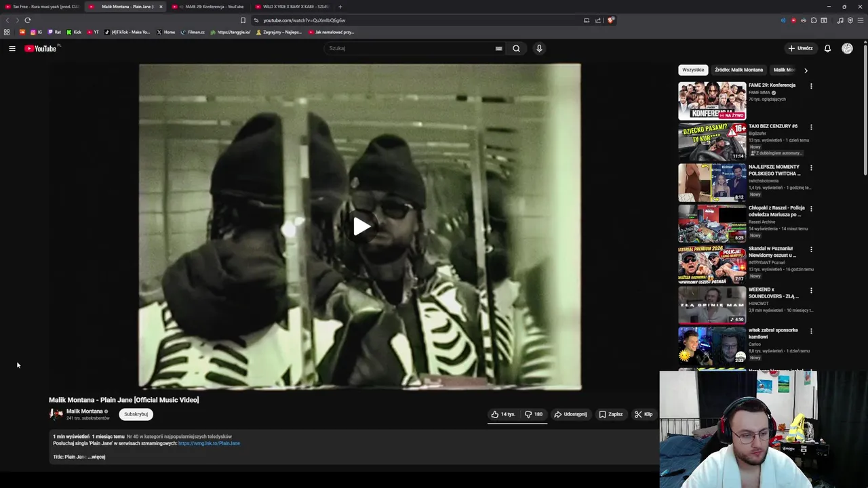Viewport: 868px width, 488px height.
Task: Open options menu for TAXI BEZ CENZURY #6
Action: [811, 127]
